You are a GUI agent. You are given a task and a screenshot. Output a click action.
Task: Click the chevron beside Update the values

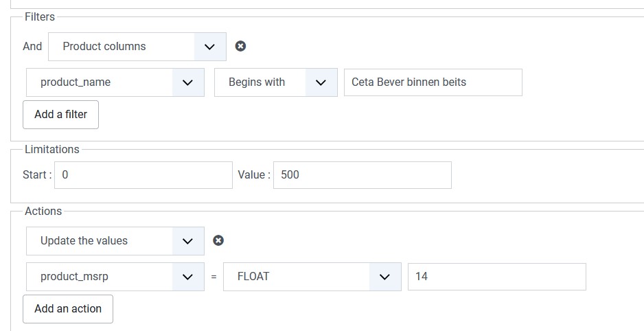point(187,241)
